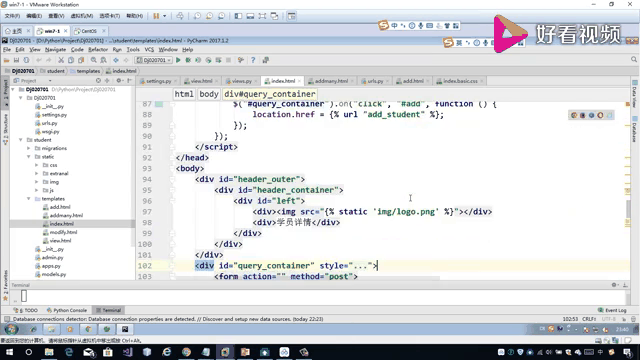Expand the migrations folder
Viewport: 640px width, 360px height.
[29, 148]
